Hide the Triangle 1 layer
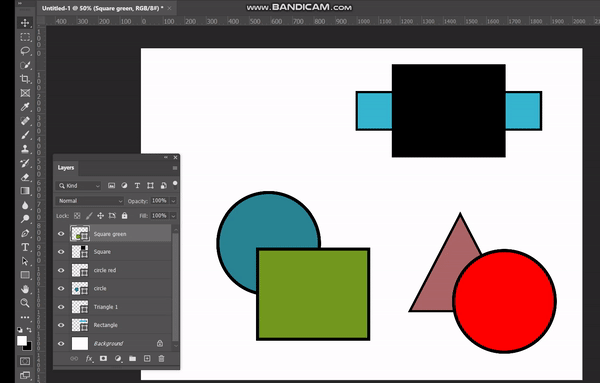Screen dimensions: 600x383 tap(61, 307)
